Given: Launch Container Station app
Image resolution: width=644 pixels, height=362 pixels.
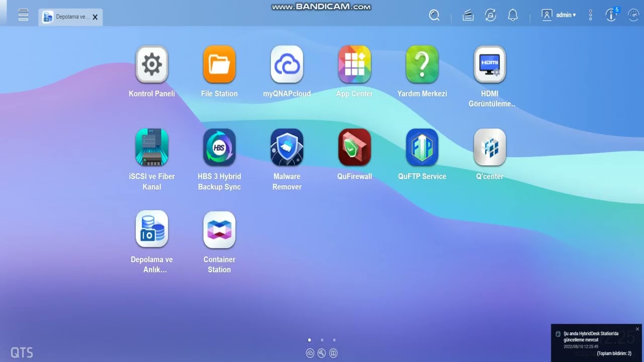Looking at the screenshot, I should (219, 229).
